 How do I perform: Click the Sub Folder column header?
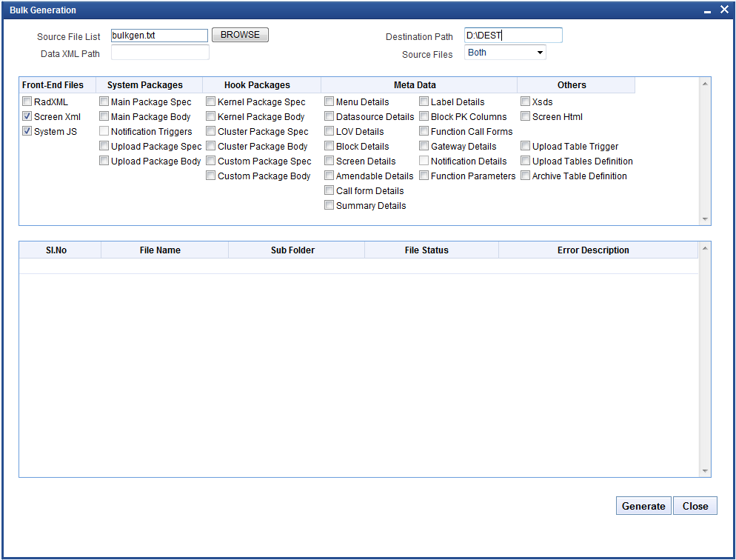pyautogui.click(x=297, y=250)
